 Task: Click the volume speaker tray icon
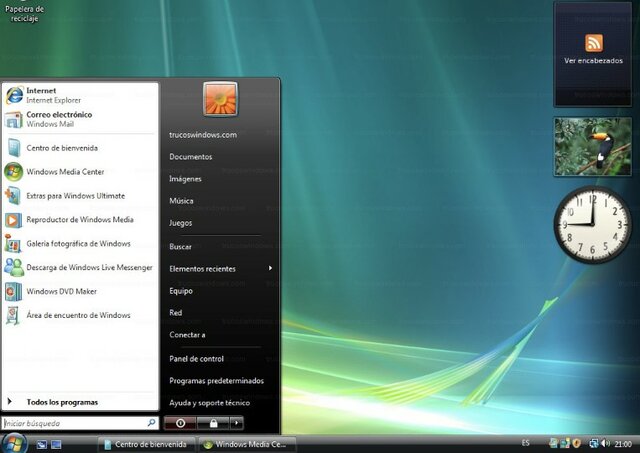[605, 444]
